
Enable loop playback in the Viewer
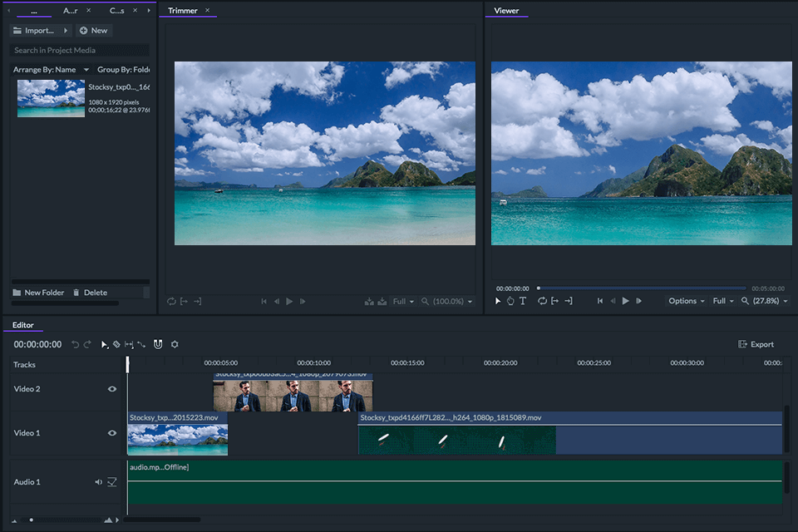tap(541, 301)
